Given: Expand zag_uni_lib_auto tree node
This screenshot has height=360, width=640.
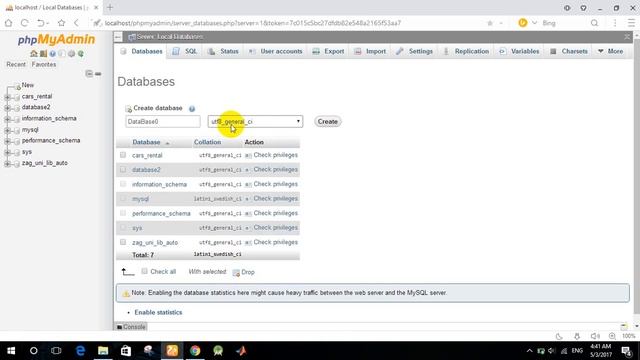Looking at the screenshot, I should pos(7,164).
